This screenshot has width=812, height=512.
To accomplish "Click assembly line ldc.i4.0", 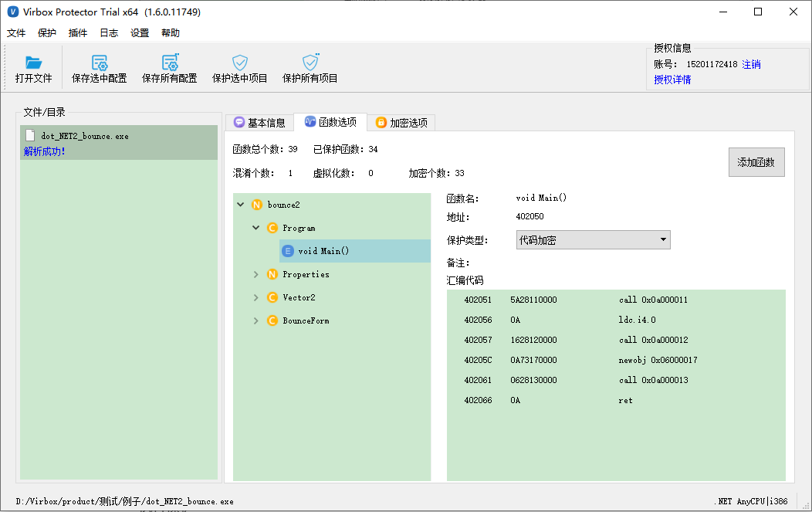I will click(x=637, y=320).
